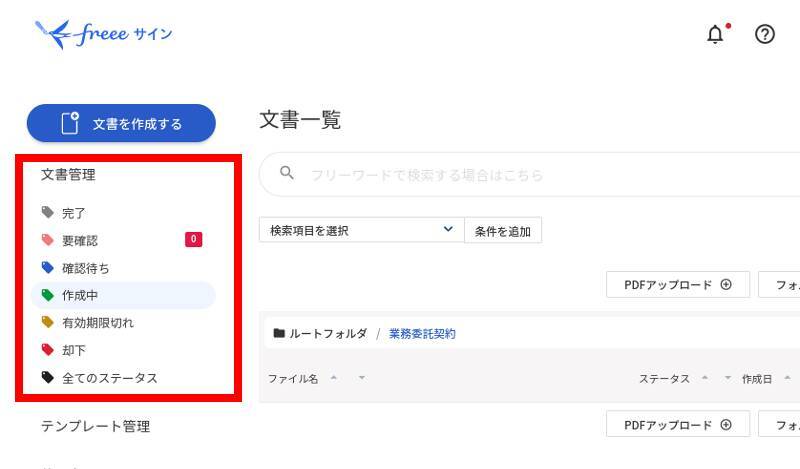Click the yellow tag icon next to 有効期限切れ
The image size is (800, 469).
(47, 322)
